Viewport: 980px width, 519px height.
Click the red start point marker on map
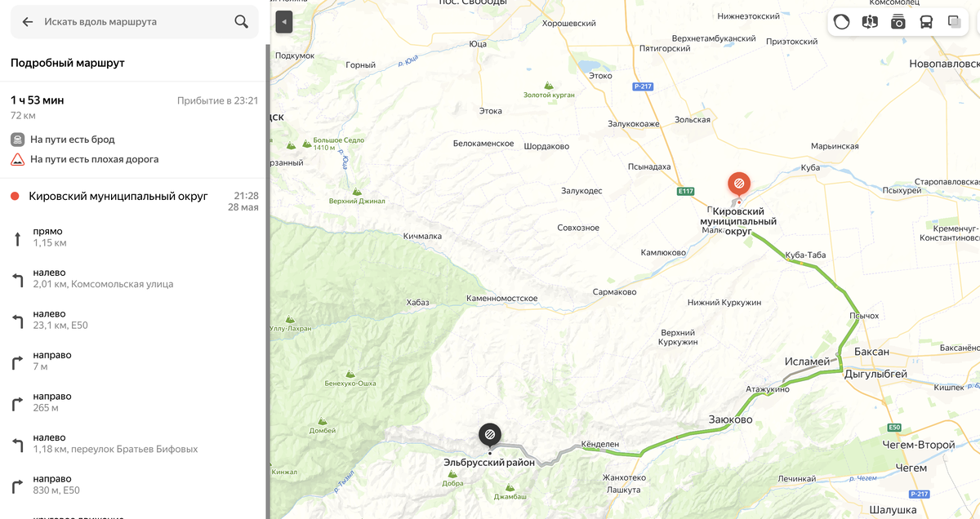tap(739, 184)
